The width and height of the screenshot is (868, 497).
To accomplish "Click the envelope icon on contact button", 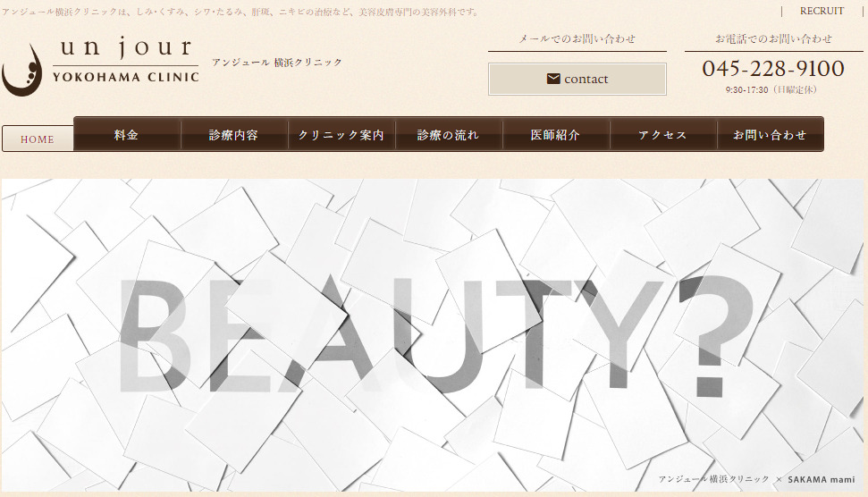I will (553, 79).
